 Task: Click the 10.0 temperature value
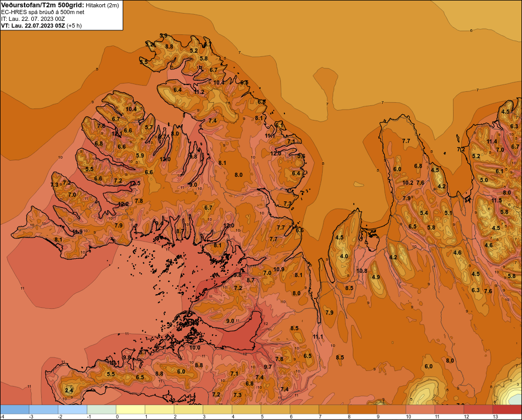click(x=195, y=348)
